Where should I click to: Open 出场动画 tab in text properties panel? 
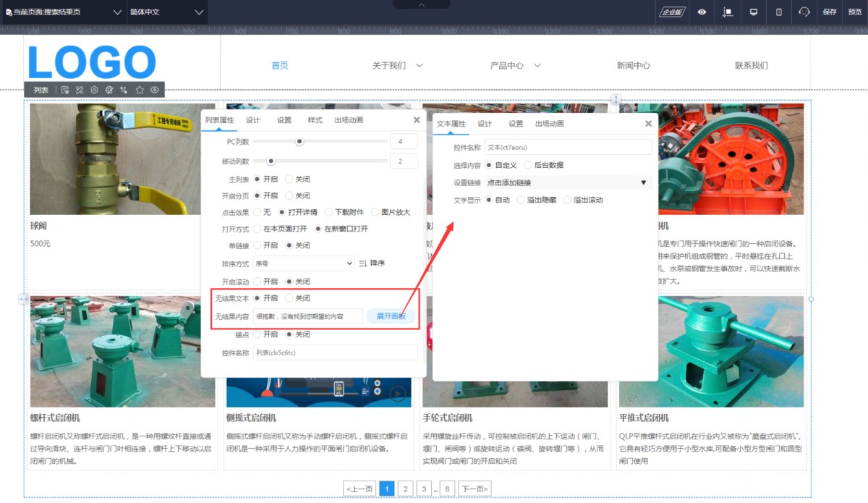click(549, 124)
